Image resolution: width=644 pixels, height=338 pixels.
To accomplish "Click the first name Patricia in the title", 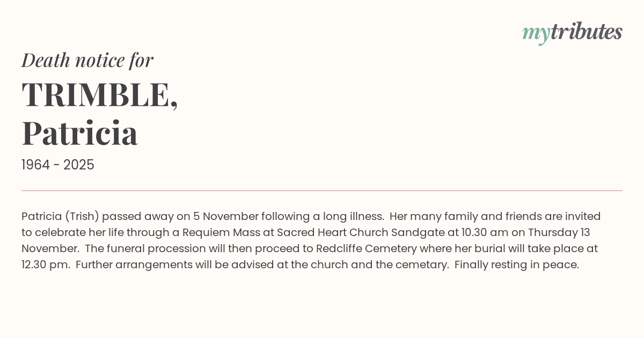I will (80, 133).
